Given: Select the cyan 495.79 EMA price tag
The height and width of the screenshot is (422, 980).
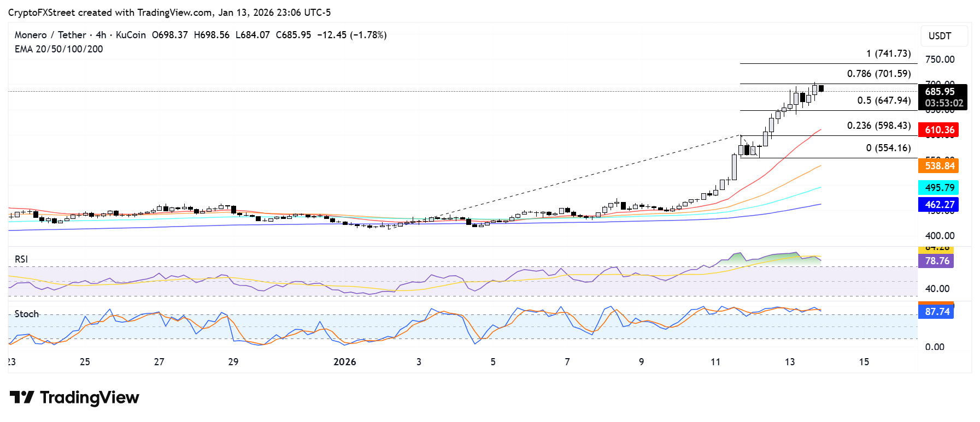Looking at the screenshot, I should pos(939,188).
